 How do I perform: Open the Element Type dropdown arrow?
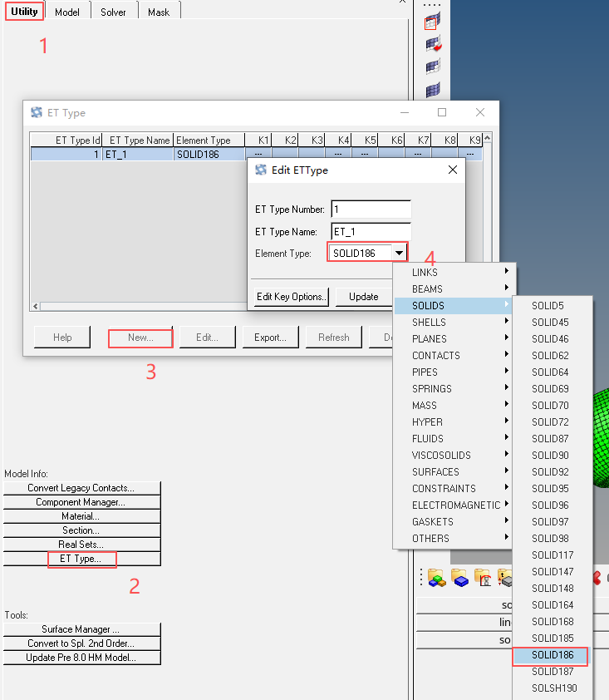399,253
